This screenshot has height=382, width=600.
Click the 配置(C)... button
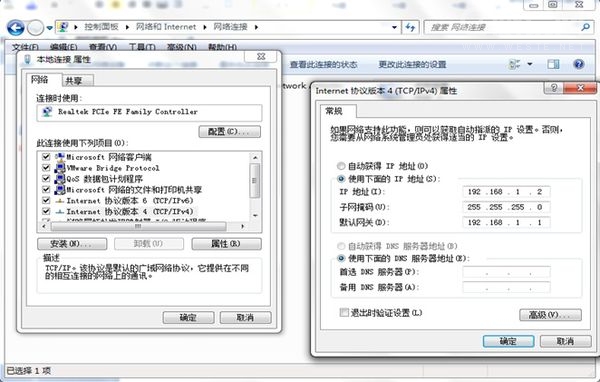click(x=230, y=132)
